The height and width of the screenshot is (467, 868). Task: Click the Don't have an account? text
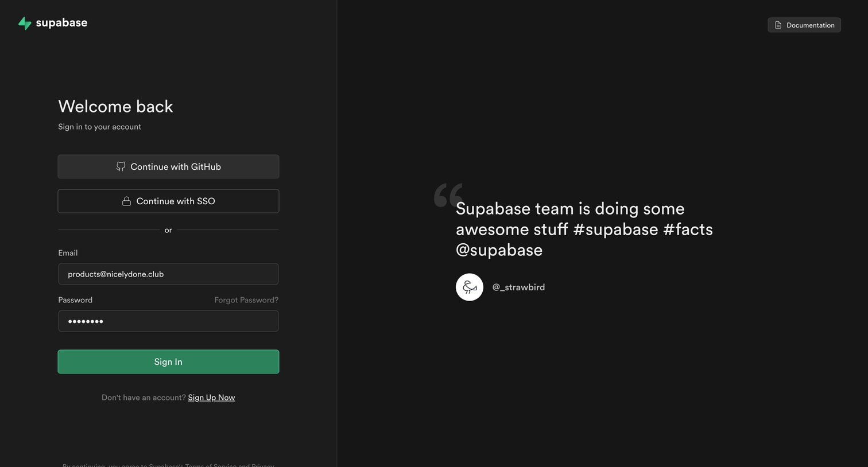point(144,398)
